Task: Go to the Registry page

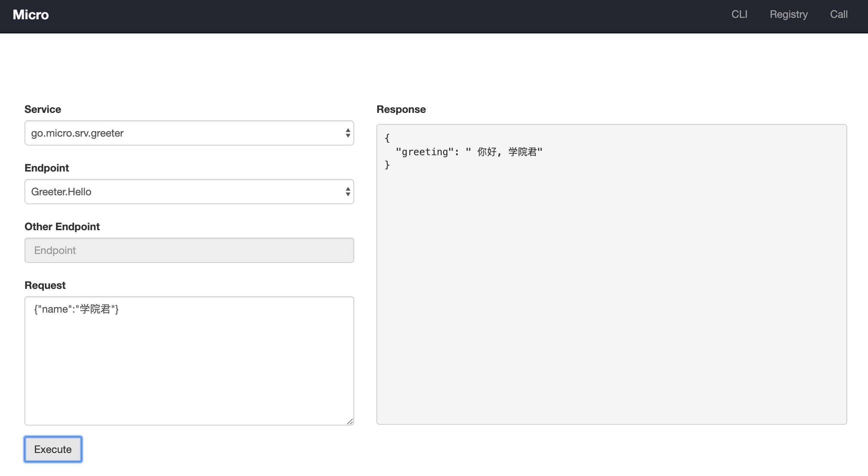Action: pyautogui.click(x=789, y=14)
